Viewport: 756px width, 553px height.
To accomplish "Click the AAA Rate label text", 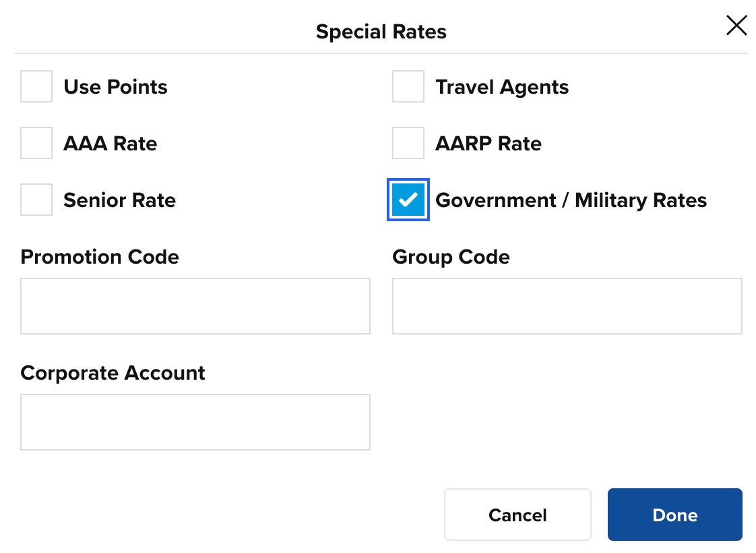I will [x=110, y=143].
